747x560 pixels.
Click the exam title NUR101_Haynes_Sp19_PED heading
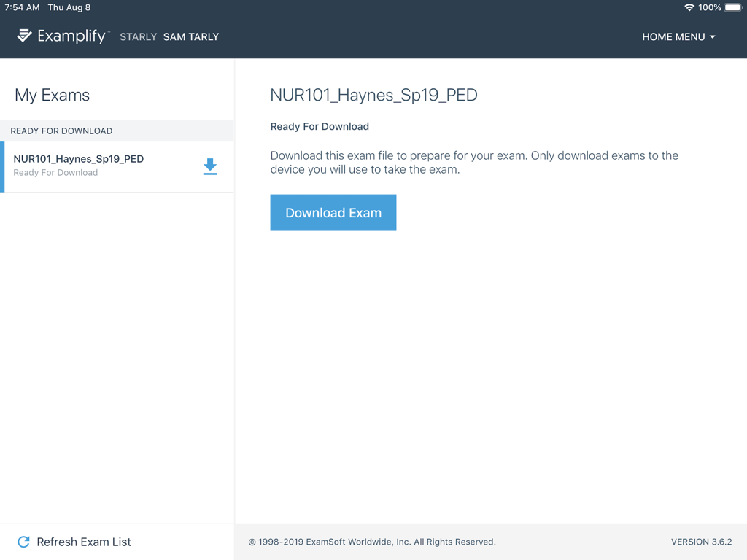pyautogui.click(x=373, y=95)
